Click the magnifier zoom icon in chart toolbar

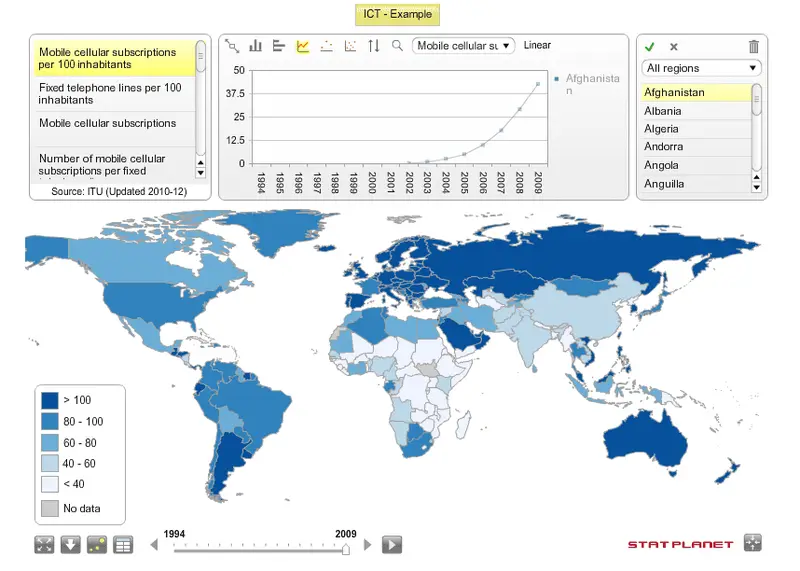tap(397, 46)
